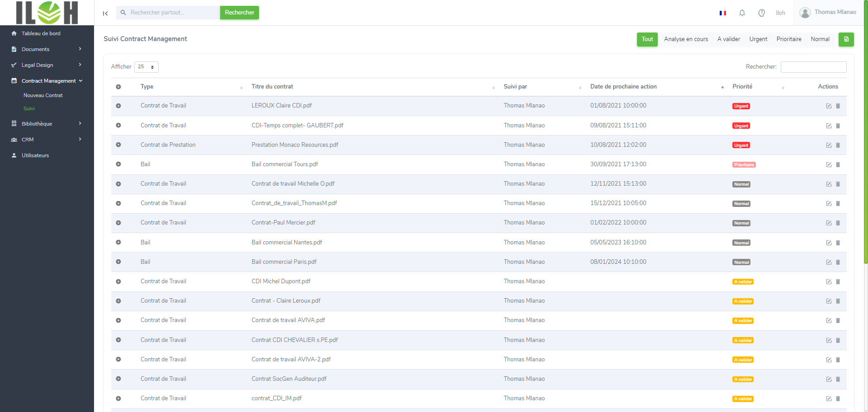Click the notification bell icon
This screenshot has width=868, height=412.
[x=742, y=13]
